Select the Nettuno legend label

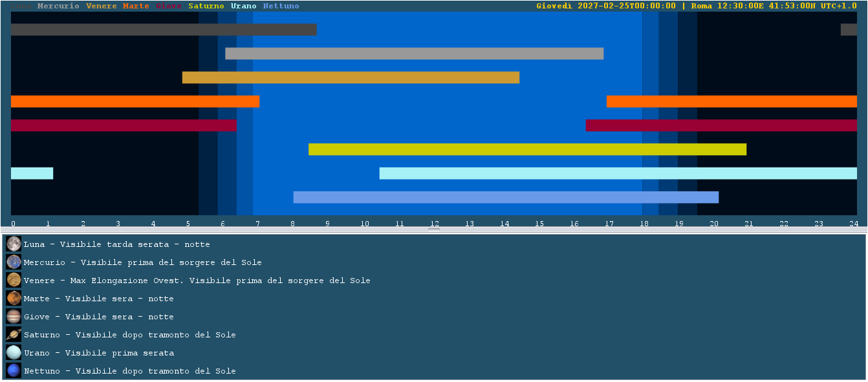tap(281, 6)
